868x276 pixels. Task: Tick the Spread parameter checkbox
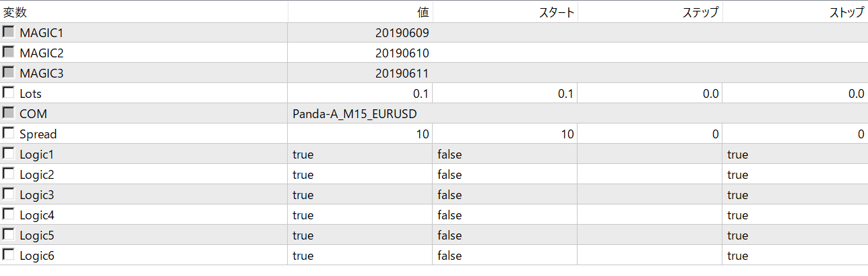tap(9, 134)
